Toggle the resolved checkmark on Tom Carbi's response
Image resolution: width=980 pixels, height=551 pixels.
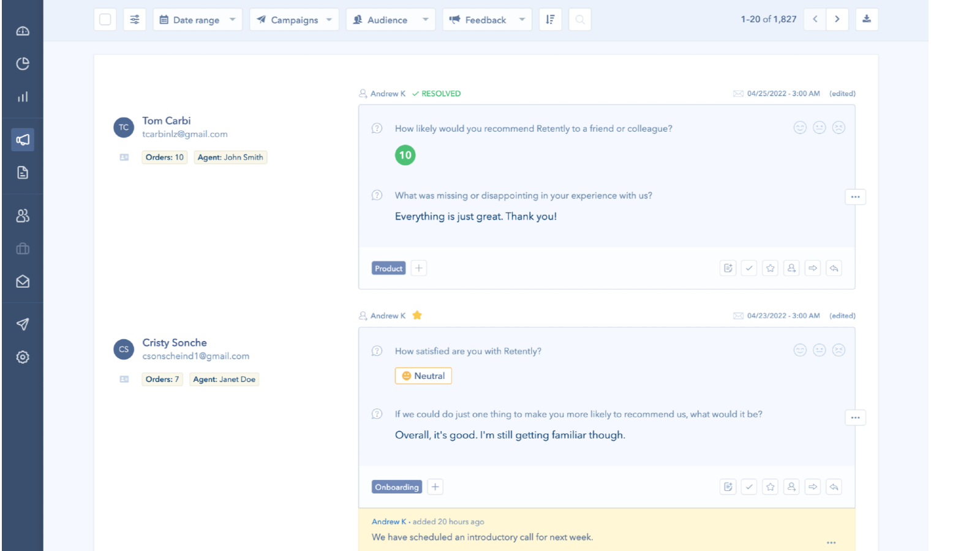[x=749, y=268]
